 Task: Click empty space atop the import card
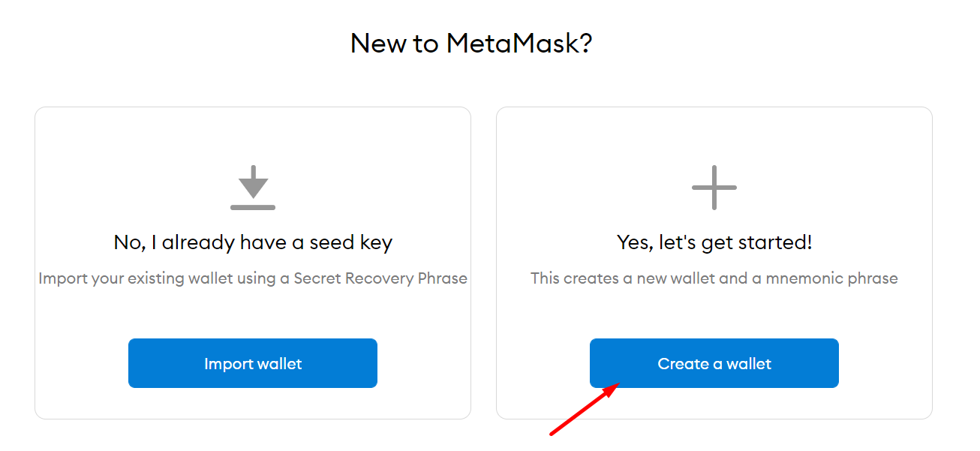(x=253, y=134)
